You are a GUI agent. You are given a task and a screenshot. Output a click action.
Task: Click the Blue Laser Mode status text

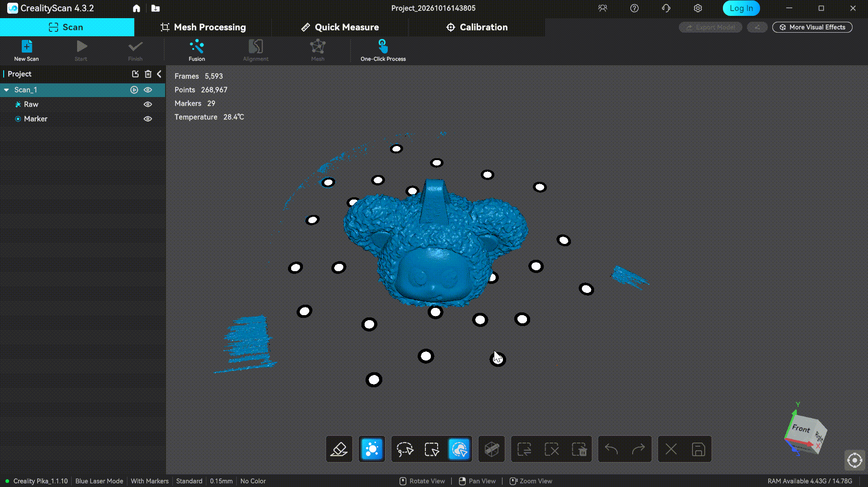[x=99, y=481]
